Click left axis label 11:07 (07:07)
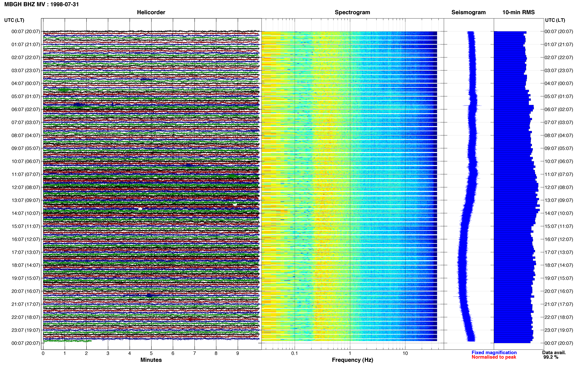Image resolution: width=588 pixels, height=368 pixels. coord(26,174)
